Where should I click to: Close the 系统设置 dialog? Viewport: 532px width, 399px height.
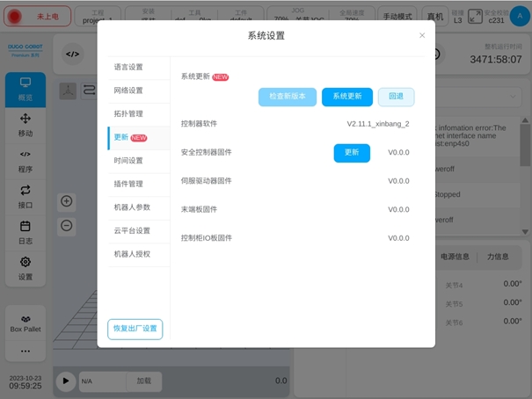pyautogui.click(x=422, y=35)
